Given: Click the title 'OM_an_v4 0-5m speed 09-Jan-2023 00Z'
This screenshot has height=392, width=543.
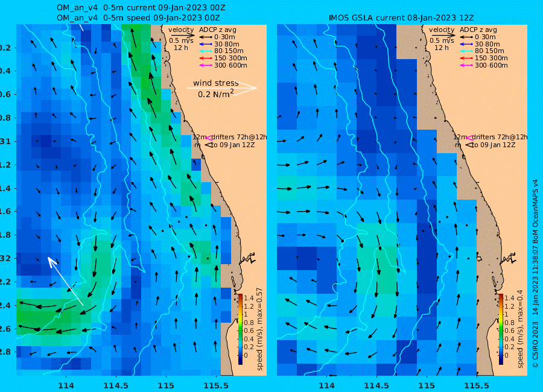Looking at the screenshot, I should tap(138, 17).
